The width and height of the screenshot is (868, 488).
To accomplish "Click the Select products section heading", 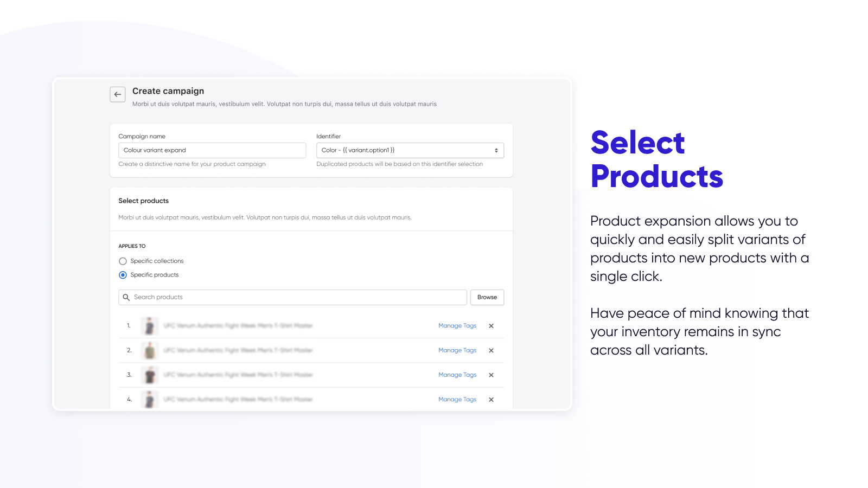I will pos(144,201).
